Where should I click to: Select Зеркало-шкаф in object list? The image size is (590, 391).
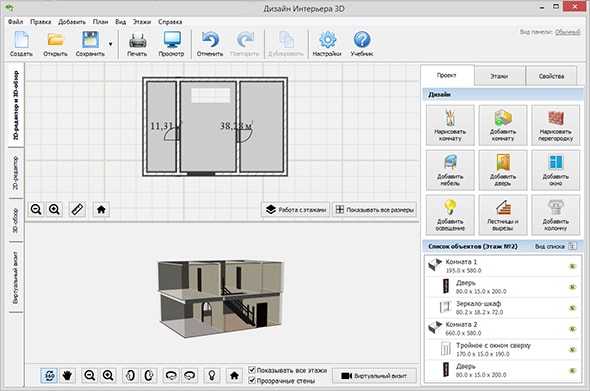tap(503, 308)
